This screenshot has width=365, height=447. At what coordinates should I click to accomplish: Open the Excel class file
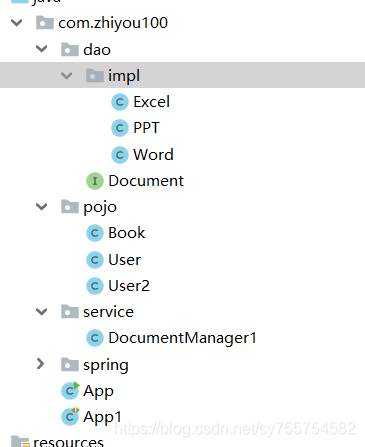151,102
